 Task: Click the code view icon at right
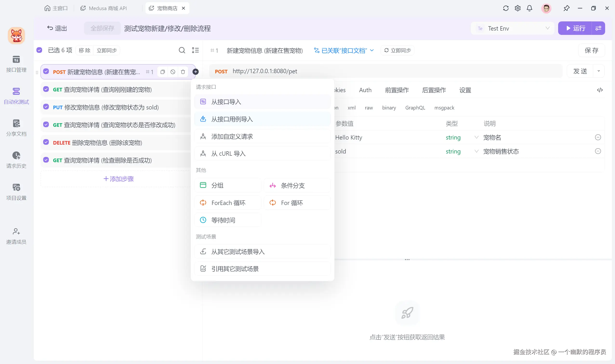click(x=600, y=90)
